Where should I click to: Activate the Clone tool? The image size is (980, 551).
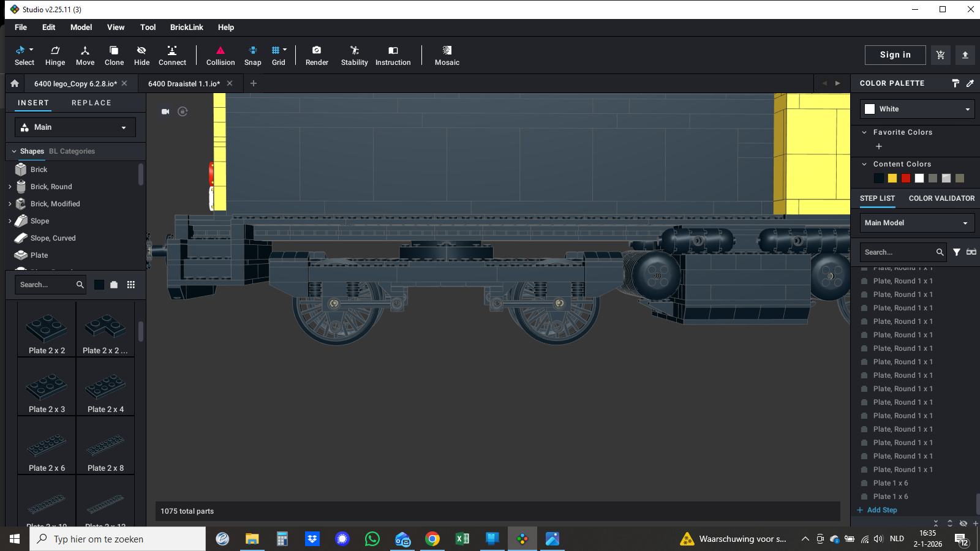[114, 55]
